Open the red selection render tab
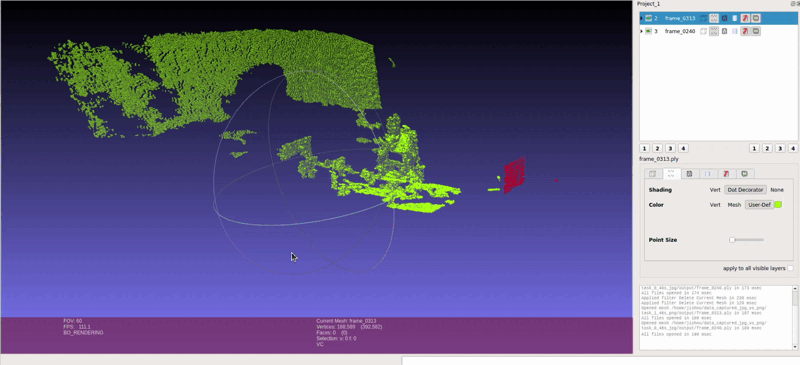The height and width of the screenshot is (365, 800). tap(726, 174)
